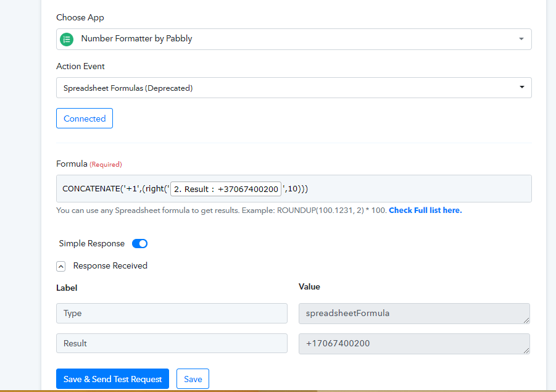The image size is (556, 392).
Task: Click the 'Label' column header
Action: coord(67,288)
